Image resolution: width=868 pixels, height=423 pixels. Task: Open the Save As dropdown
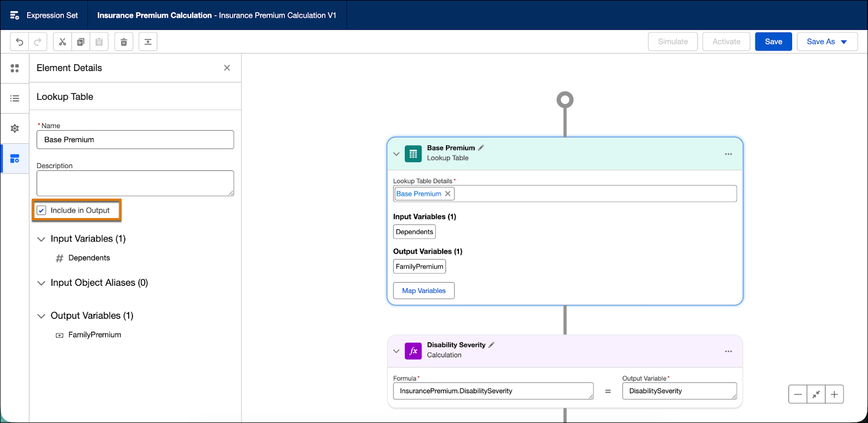[x=827, y=42]
